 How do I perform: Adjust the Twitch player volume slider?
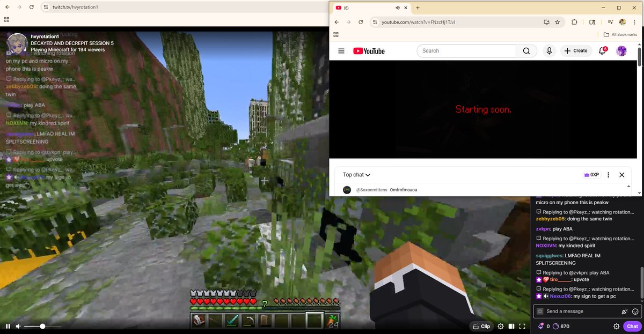[42, 326]
